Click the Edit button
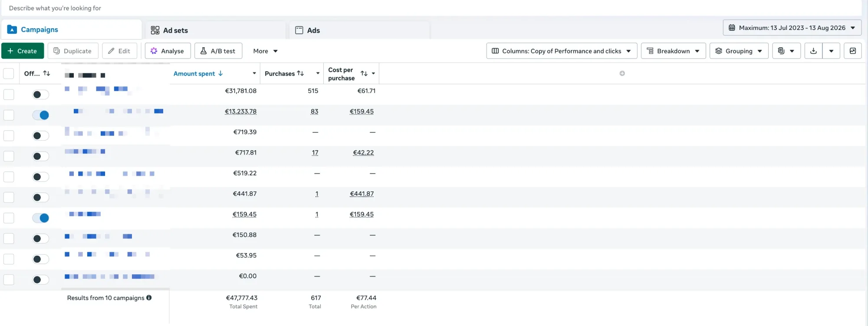 click(x=119, y=51)
